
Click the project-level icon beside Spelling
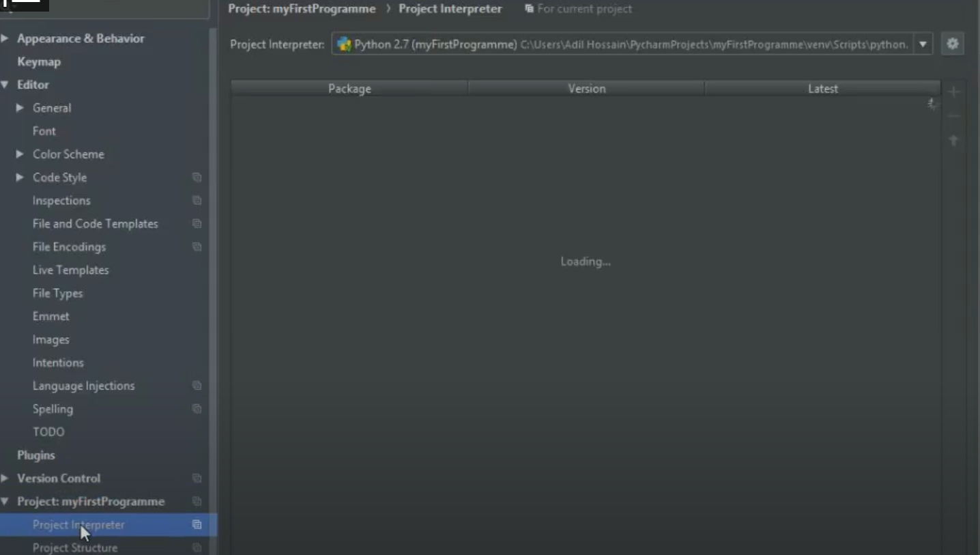pyautogui.click(x=197, y=409)
